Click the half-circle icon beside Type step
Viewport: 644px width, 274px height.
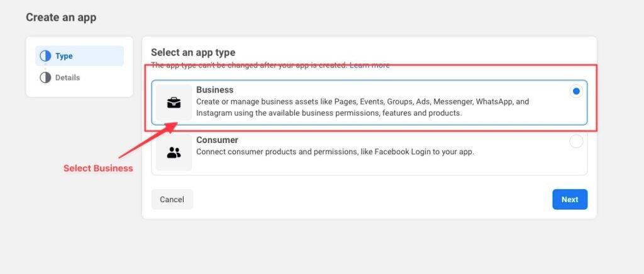point(45,56)
